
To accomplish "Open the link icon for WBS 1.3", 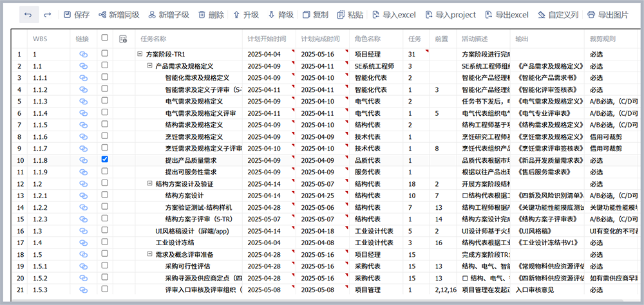I will [83, 231].
